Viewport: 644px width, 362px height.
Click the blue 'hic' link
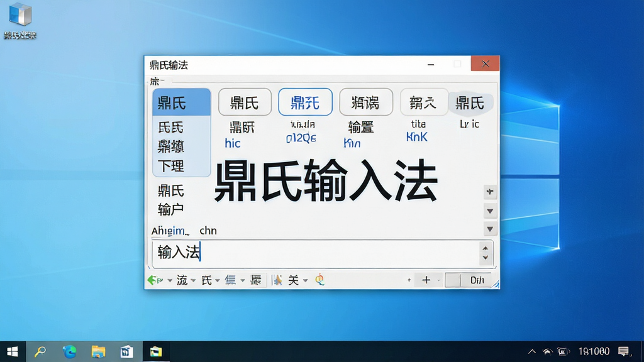(233, 143)
